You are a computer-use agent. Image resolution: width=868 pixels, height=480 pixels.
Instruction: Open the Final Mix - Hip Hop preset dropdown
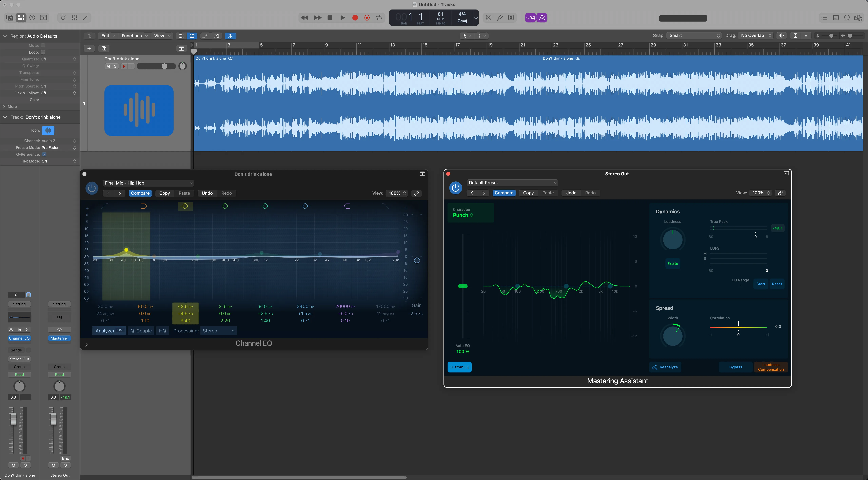coord(148,183)
